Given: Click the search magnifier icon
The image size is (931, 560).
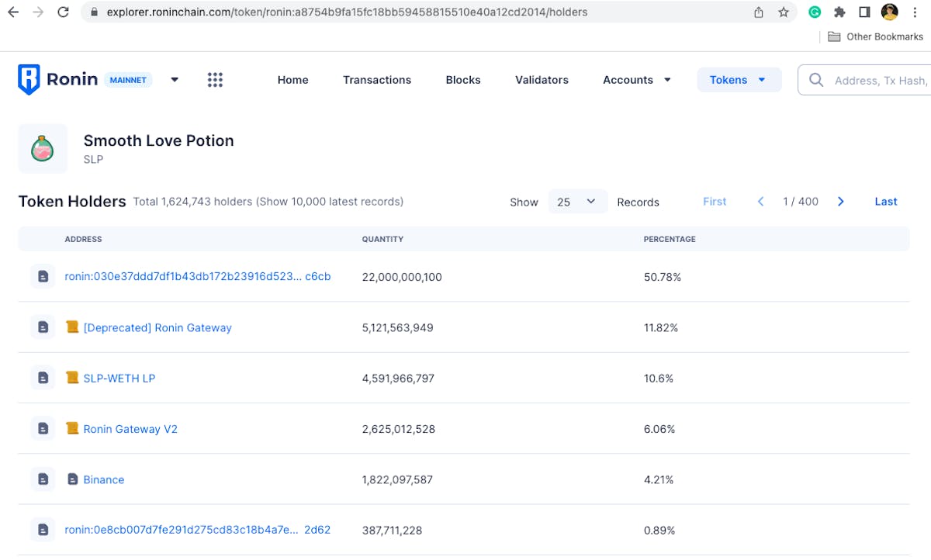Looking at the screenshot, I should tap(815, 79).
